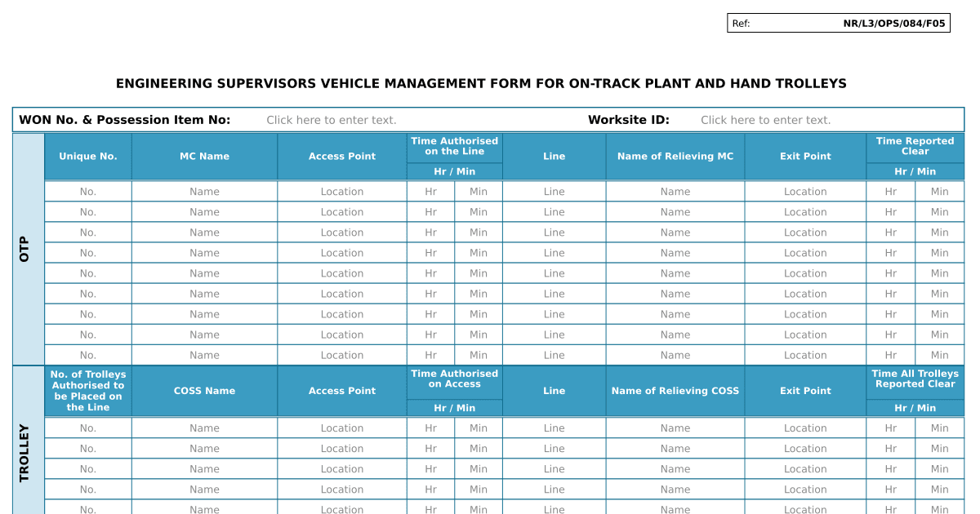
Task: Click the OTP section 'Access Point' header
Action: 342,157
